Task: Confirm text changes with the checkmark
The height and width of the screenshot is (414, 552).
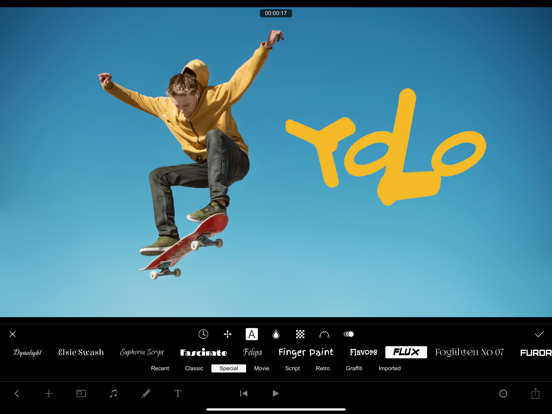Action: coord(539,334)
